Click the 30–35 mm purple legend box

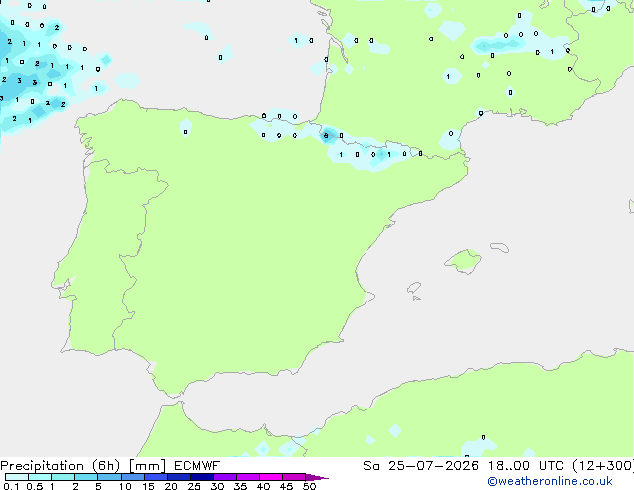point(224,477)
